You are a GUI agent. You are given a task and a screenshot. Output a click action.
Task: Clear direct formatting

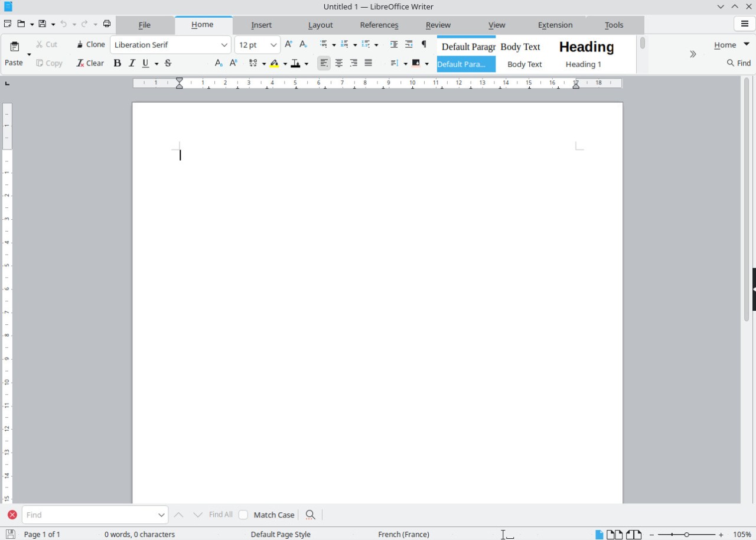(90, 63)
